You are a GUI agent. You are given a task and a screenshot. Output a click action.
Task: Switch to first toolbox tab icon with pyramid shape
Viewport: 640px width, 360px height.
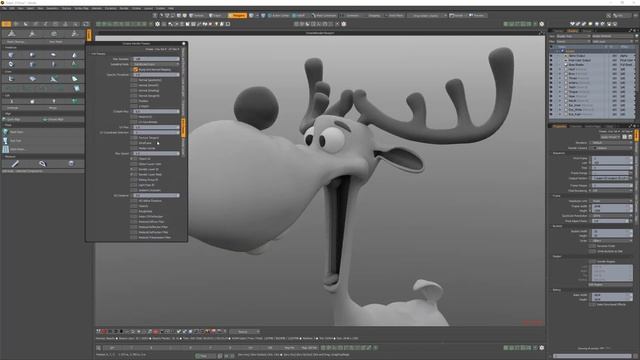click(11, 34)
